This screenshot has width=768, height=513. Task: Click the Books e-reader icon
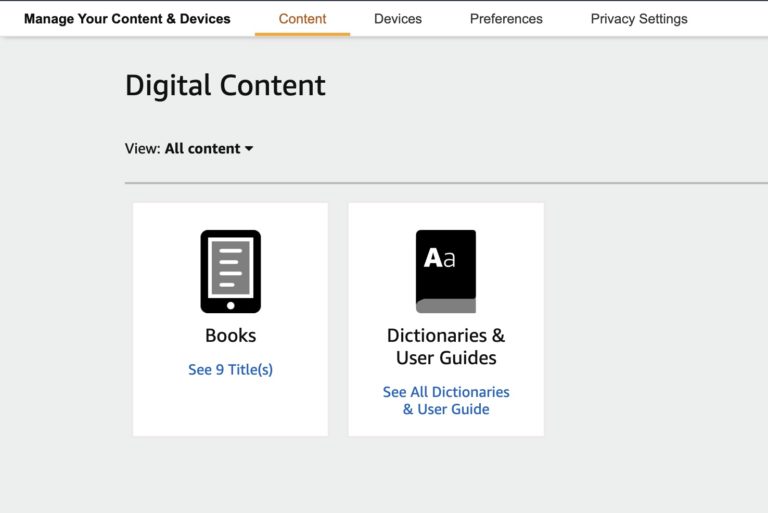(x=230, y=271)
